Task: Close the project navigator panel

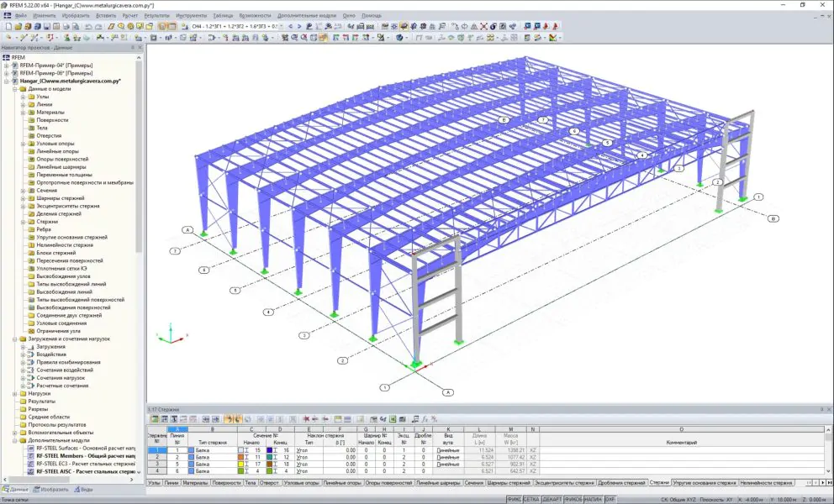Action: [140, 48]
